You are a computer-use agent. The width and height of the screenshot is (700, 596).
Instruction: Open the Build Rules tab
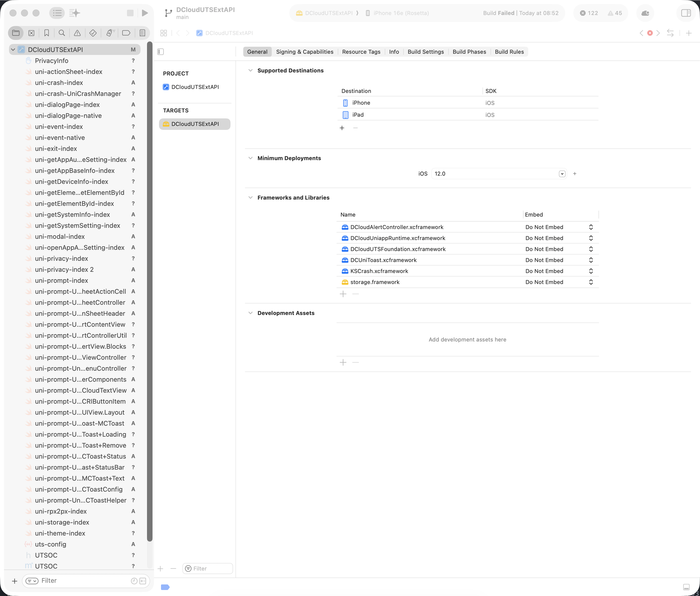click(x=509, y=52)
